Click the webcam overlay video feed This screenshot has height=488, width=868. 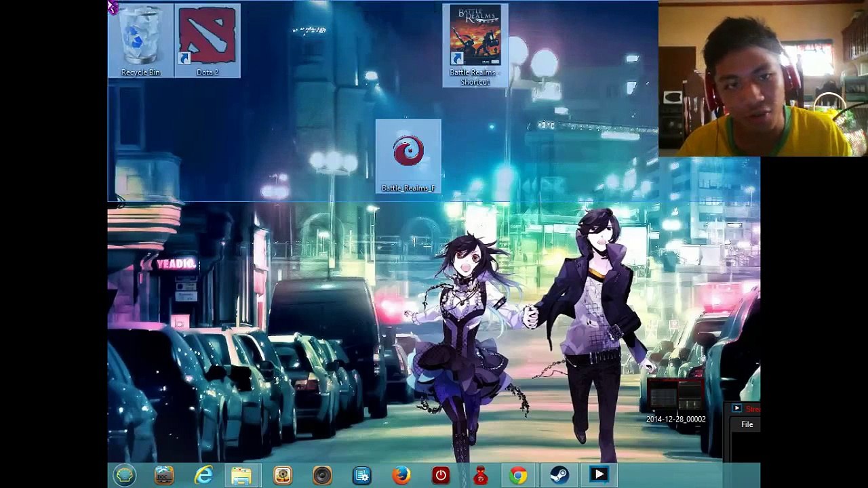763,79
